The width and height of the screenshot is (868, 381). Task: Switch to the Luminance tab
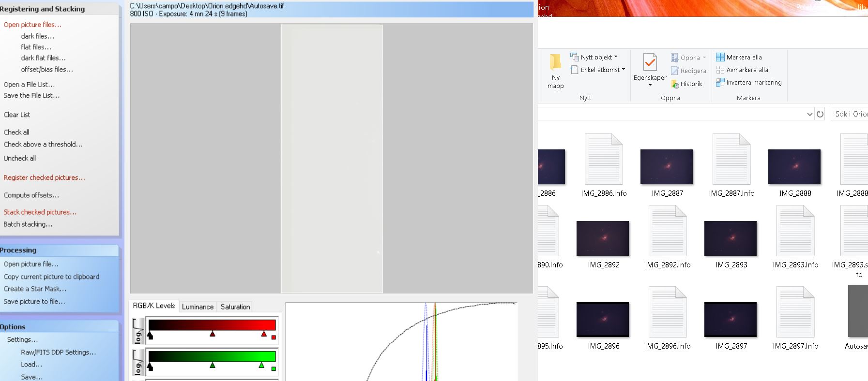(198, 307)
